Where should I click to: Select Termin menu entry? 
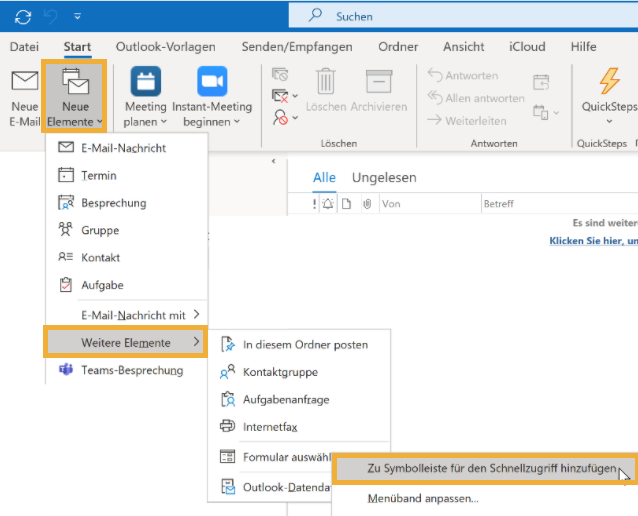point(127,175)
